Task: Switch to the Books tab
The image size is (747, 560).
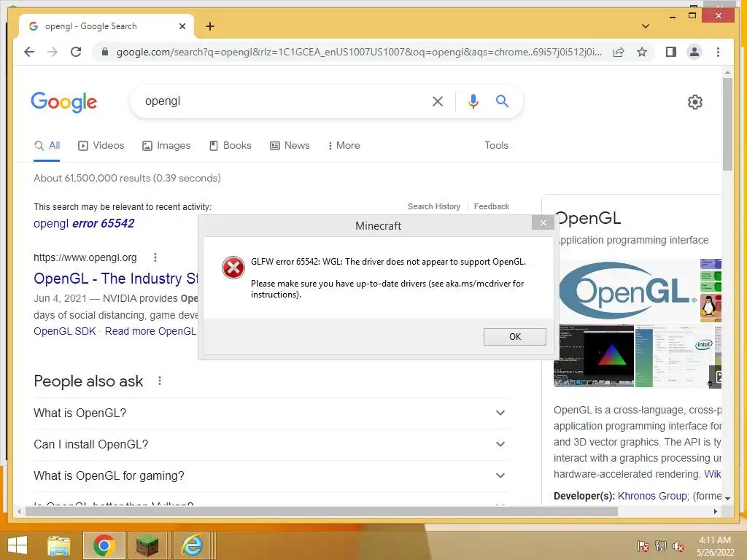Action: pyautogui.click(x=230, y=146)
